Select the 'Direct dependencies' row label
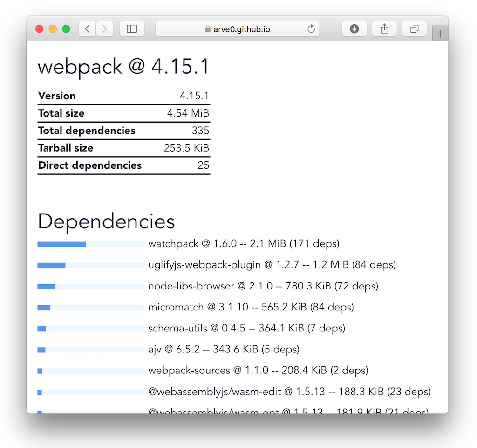 (90, 165)
